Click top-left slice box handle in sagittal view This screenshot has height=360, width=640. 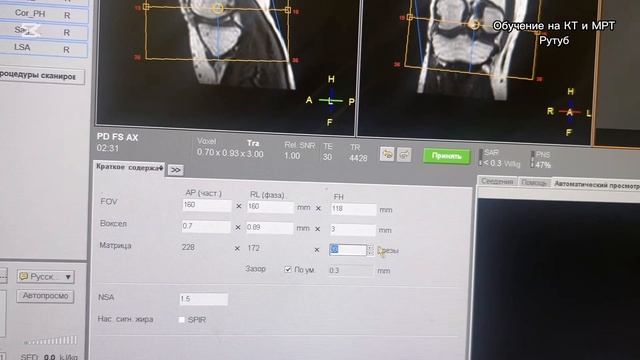(146, 7)
